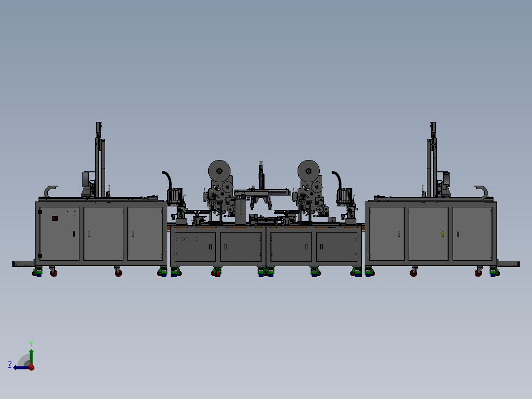
Task: Click the right side extension tray
Action: (508, 264)
